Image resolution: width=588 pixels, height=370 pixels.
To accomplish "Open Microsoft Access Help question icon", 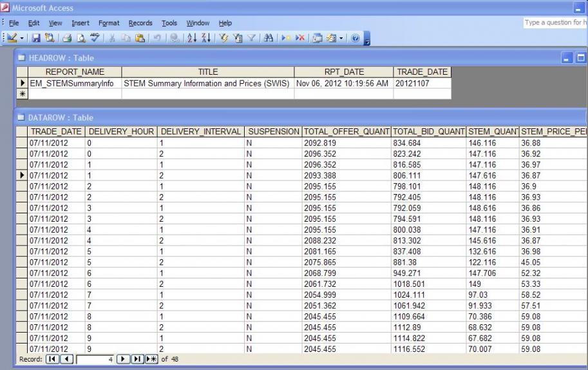I will click(x=355, y=38).
